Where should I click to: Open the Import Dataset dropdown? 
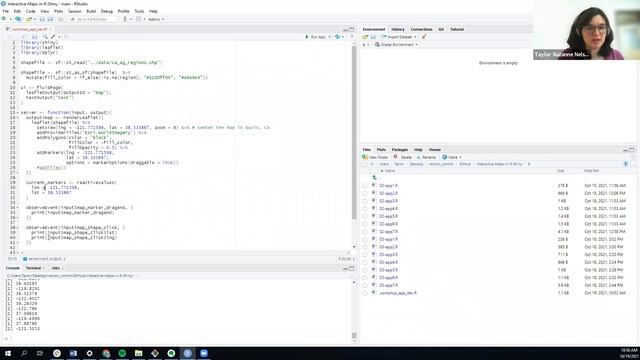coord(399,37)
